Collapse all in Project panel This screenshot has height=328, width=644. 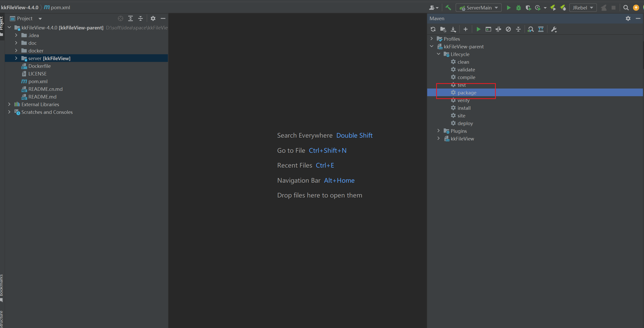coord(141,18)
